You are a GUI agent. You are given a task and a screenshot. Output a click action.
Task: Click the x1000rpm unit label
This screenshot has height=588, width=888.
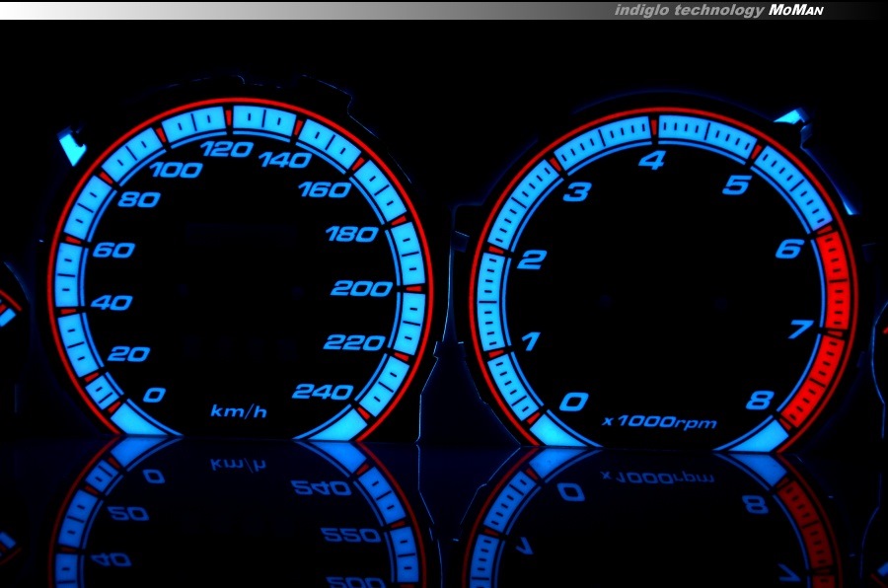tap(660, 422)
